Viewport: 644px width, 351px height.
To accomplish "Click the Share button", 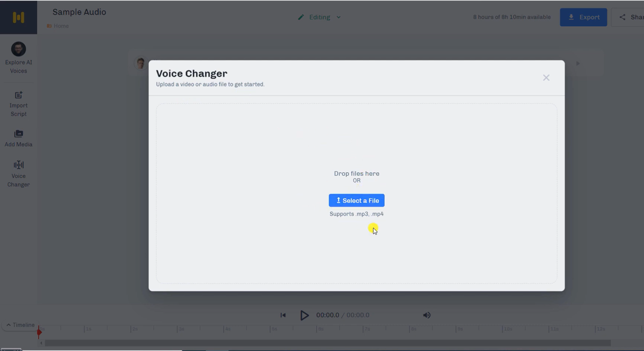I will coord(628,17).
